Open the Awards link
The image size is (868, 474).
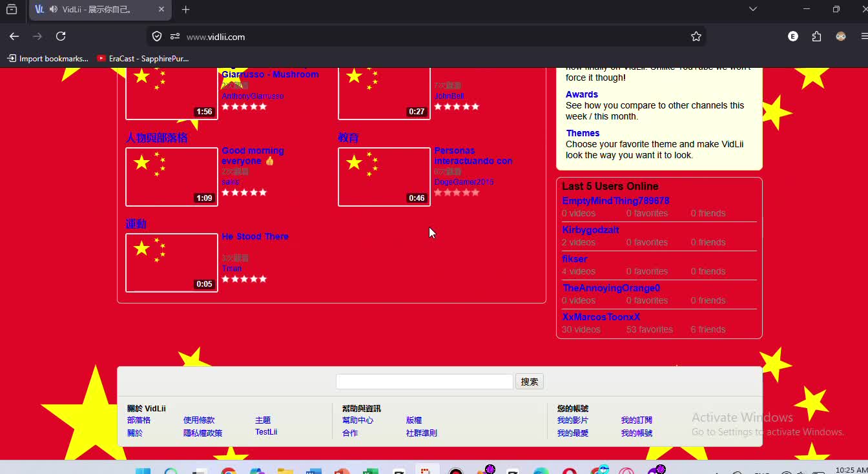point(581,94)
